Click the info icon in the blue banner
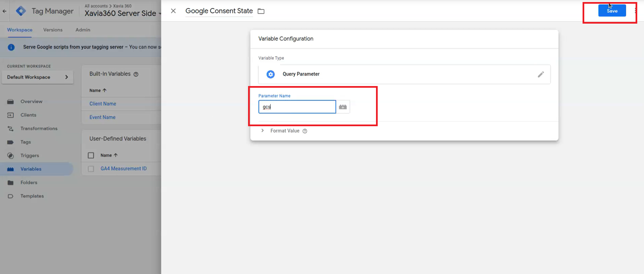644x274 pixels. pos(11,47)
